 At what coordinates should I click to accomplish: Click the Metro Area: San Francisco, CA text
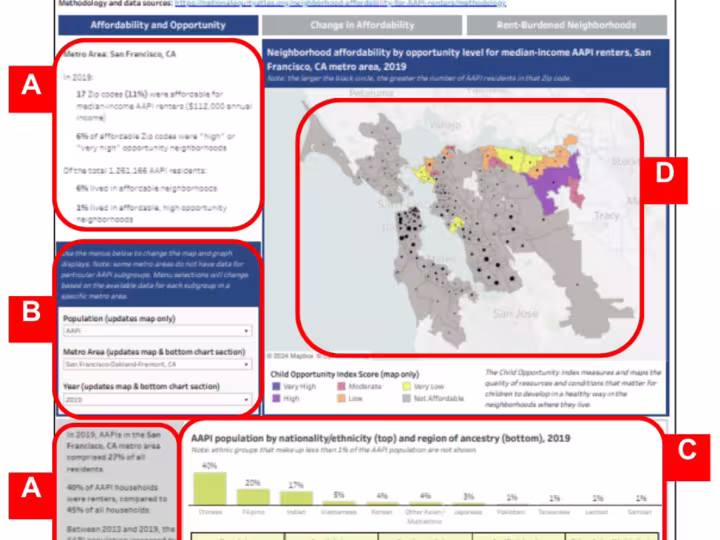click(x=119, y=54)
